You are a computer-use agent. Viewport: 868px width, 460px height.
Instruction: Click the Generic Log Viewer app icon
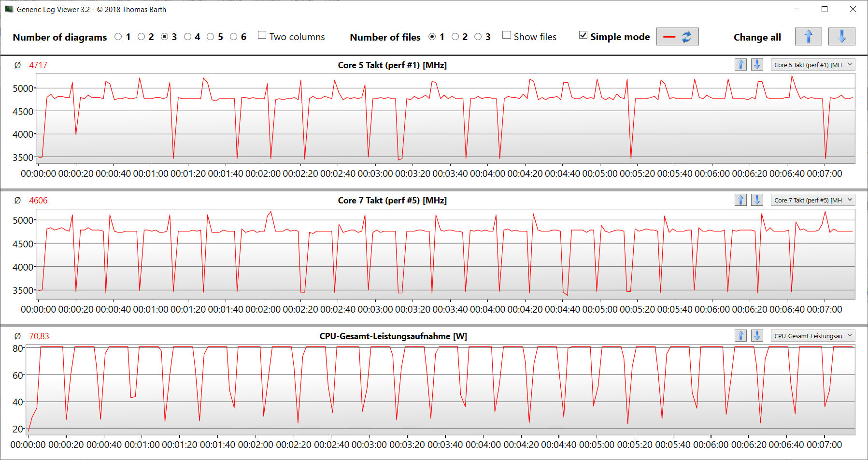pyautogui.click(x=9, y=9)
